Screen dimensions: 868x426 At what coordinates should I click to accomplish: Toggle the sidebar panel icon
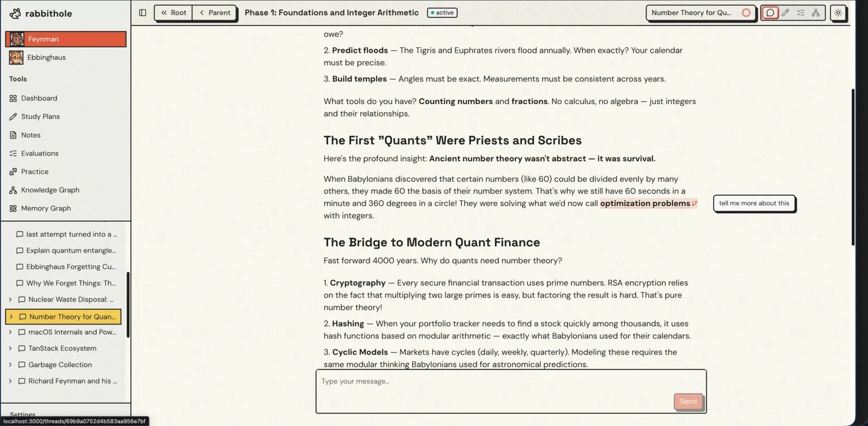coord(143,12)
